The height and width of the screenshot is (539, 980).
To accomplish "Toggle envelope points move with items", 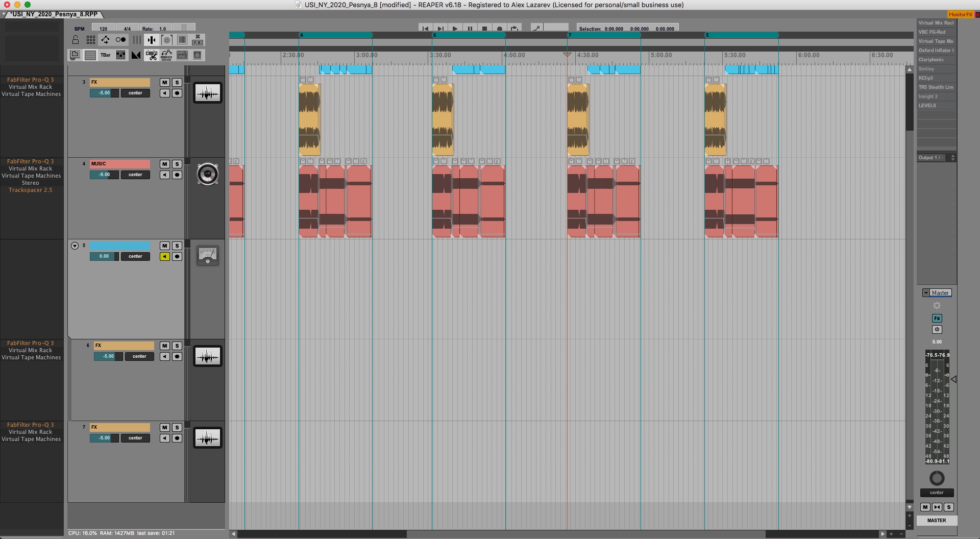I will click(106, 40).
